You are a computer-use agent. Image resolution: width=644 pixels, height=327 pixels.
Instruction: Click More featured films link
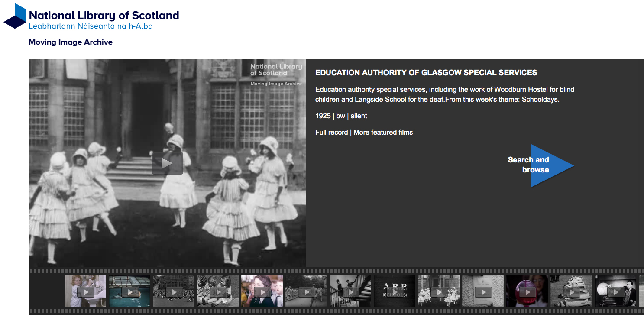(x=383, y=132)
